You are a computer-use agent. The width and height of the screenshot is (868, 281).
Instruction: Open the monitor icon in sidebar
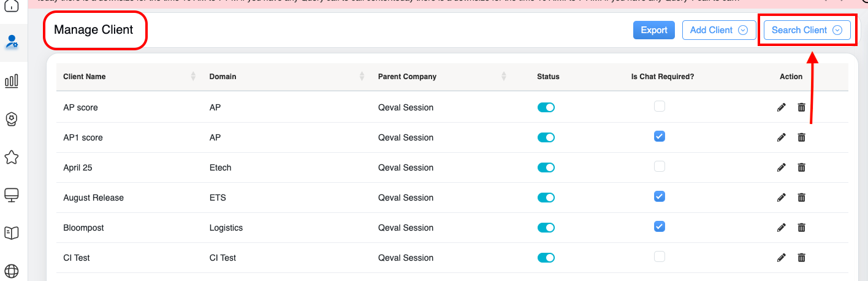click(12, 195)
